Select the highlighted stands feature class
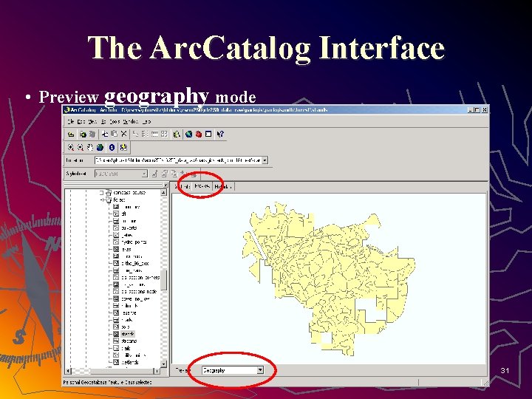The width and height of the screenshot is (532, 399). [x=128, y=334]
